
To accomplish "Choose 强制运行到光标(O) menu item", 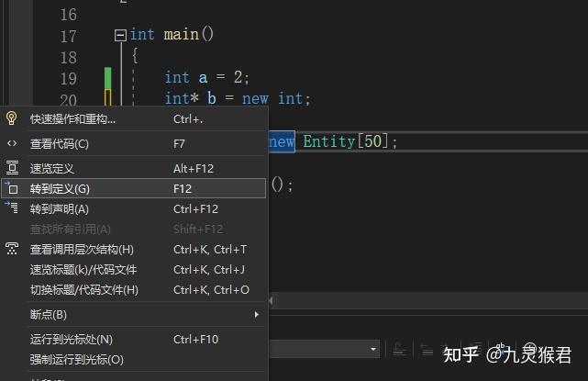I will tap(134, 360).
